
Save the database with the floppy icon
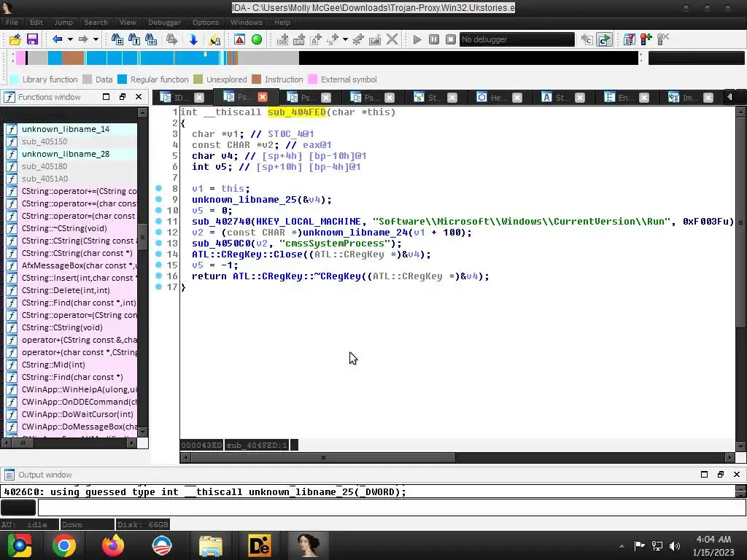(x=32, y=39)
